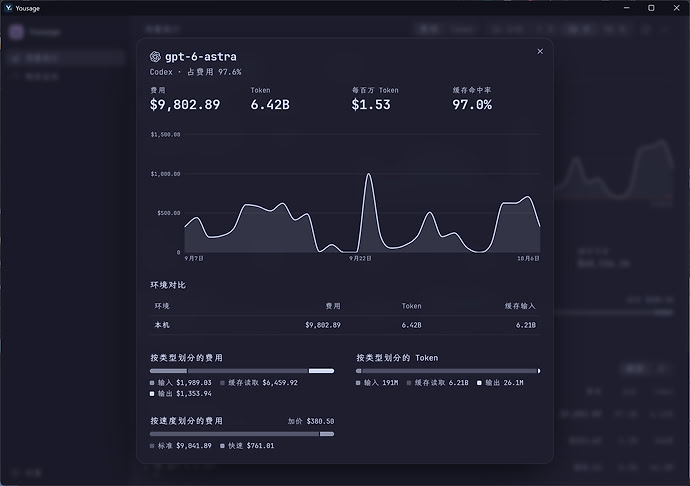Select the gpt-6-astra model title

coord(201,57)
